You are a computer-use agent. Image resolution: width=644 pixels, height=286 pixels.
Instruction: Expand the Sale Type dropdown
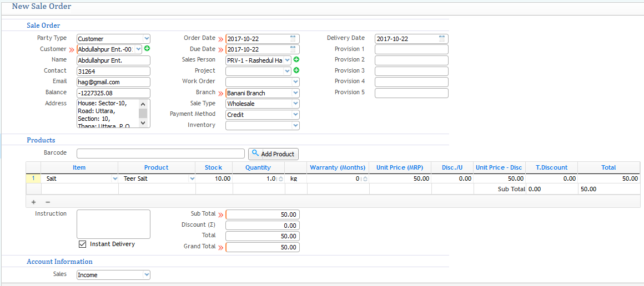pyautogui.click(x=295, y=104)
